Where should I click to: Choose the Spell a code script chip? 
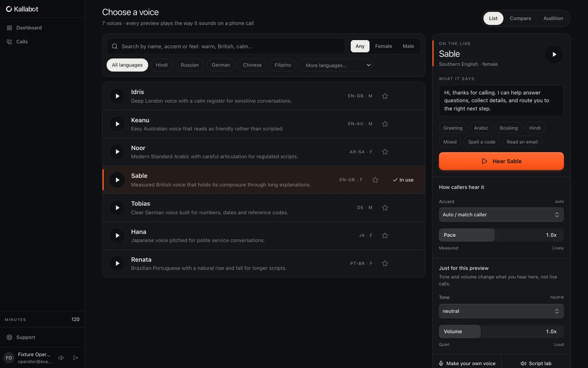point(481,142)
